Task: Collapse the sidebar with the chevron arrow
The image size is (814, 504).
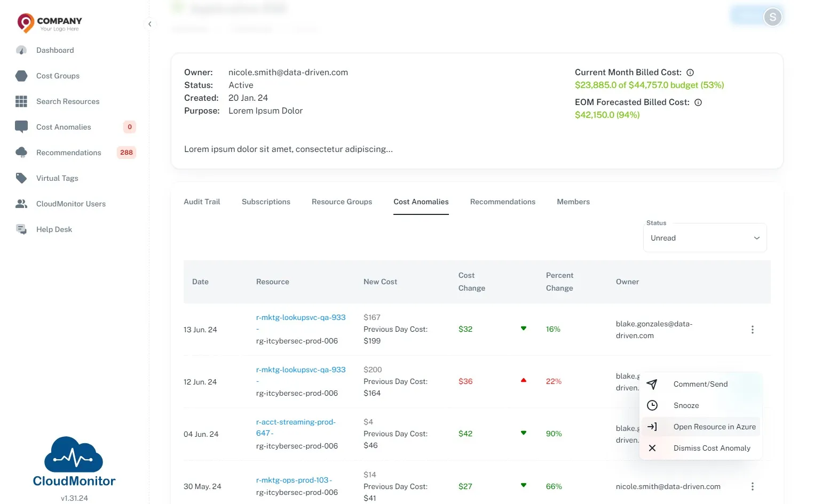Action: (150, 24)
